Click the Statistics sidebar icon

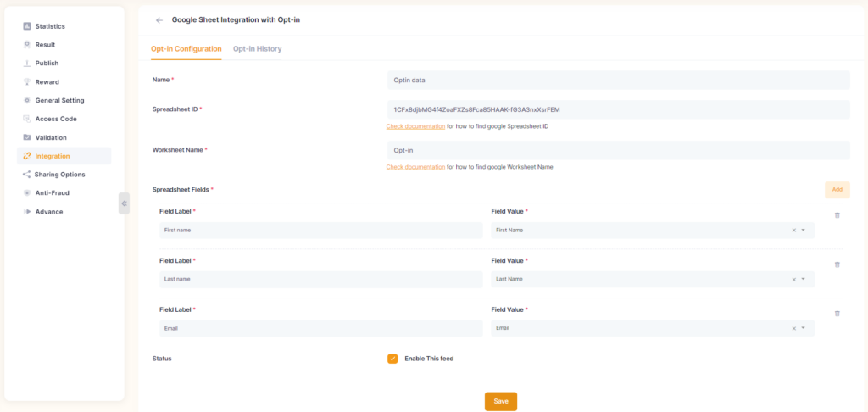pyautogui.click(x=26, y=26)
